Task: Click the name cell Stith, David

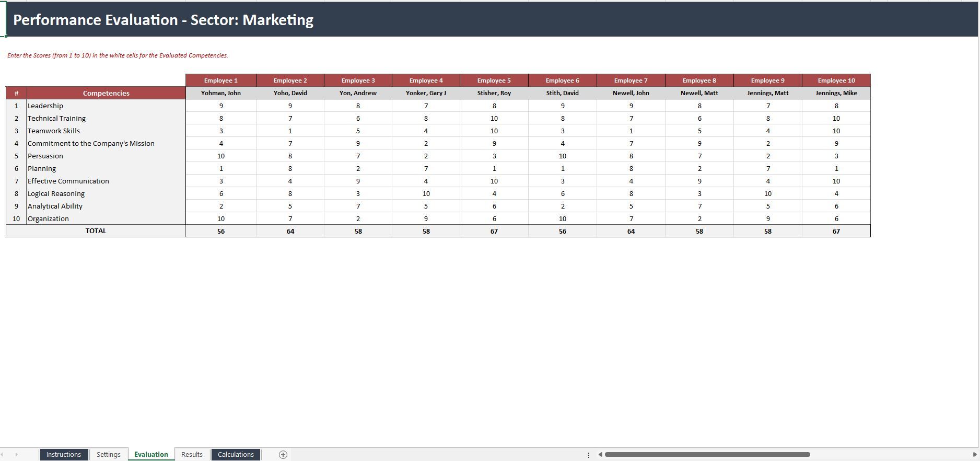Action: [563, 93]
